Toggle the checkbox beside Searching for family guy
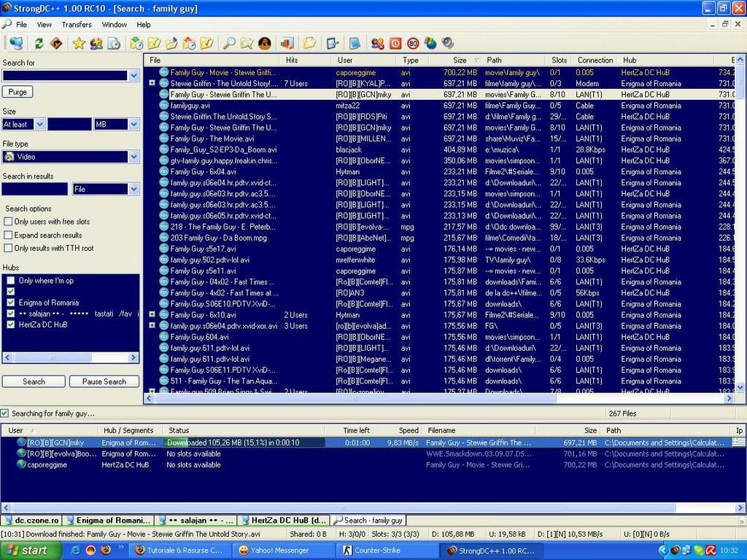Screen dimensions: 747x560 coord(5,413)
